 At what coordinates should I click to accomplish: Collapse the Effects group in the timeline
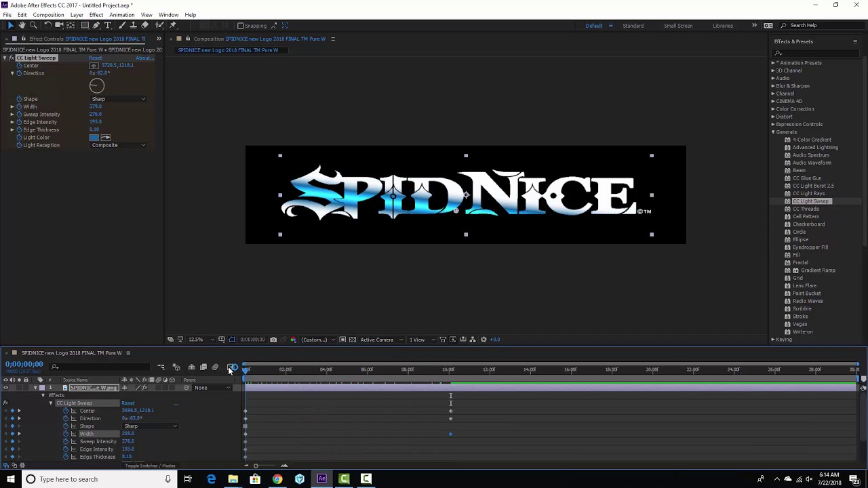coord(43,395)
